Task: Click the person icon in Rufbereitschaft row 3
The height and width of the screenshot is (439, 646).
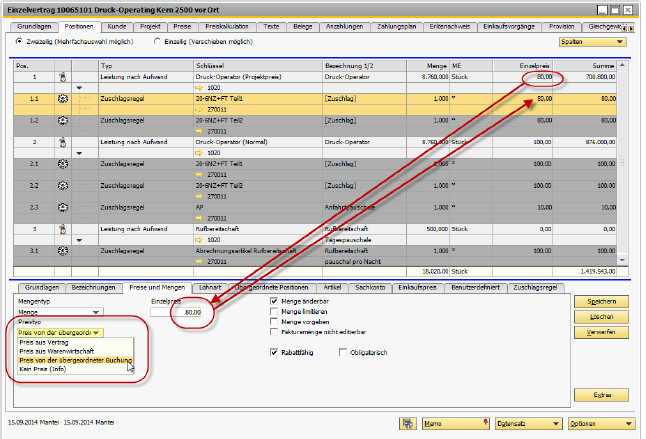Action: coord(62,228)
